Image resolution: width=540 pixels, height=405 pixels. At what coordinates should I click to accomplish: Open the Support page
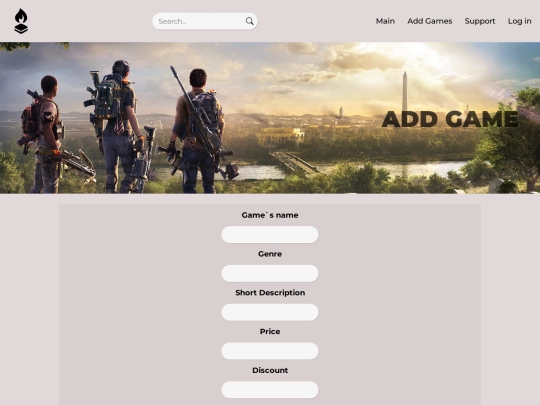point(480,21)
